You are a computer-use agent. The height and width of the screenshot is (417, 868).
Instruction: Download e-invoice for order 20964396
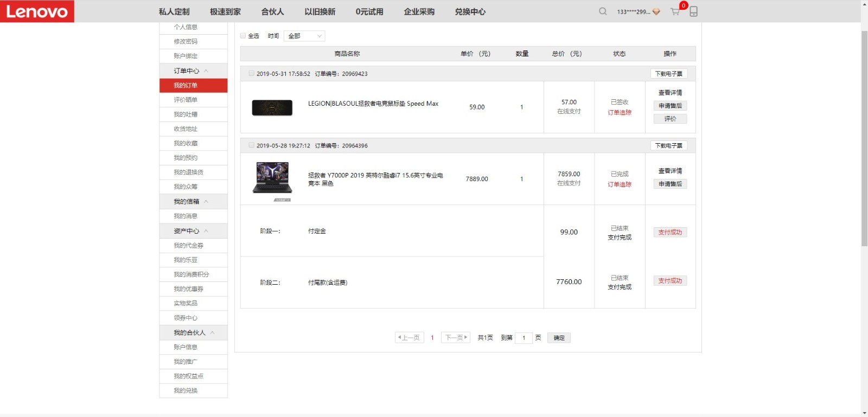[669, 146]
